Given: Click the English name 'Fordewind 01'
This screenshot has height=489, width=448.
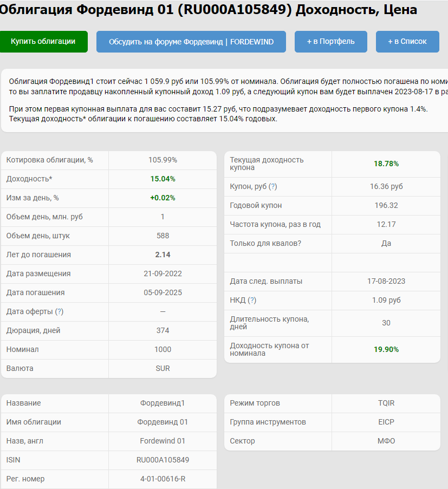Looking at the screenshot, I should 163,441.
